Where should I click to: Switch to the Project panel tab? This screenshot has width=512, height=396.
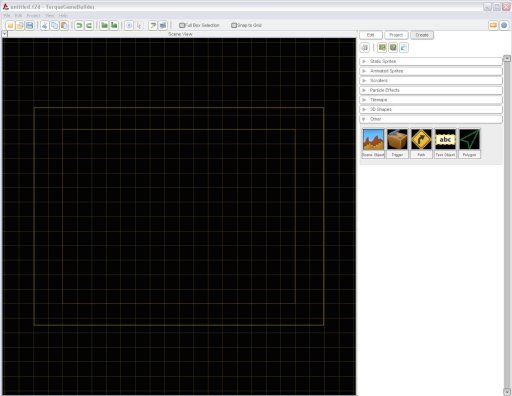pos(396,35)
